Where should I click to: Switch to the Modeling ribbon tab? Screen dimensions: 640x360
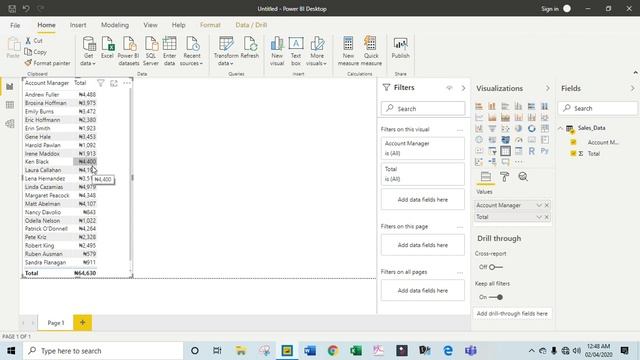[x=115, y=25]
